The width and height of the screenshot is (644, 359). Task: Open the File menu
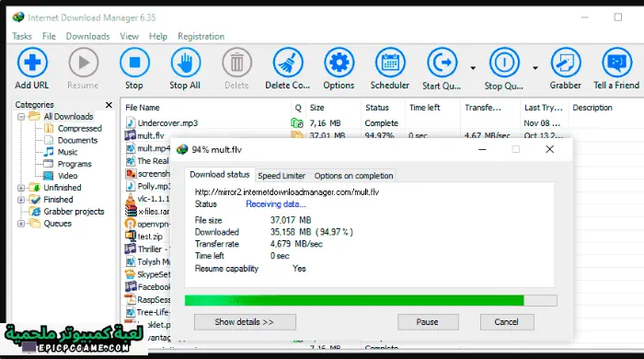pos(49,36)
